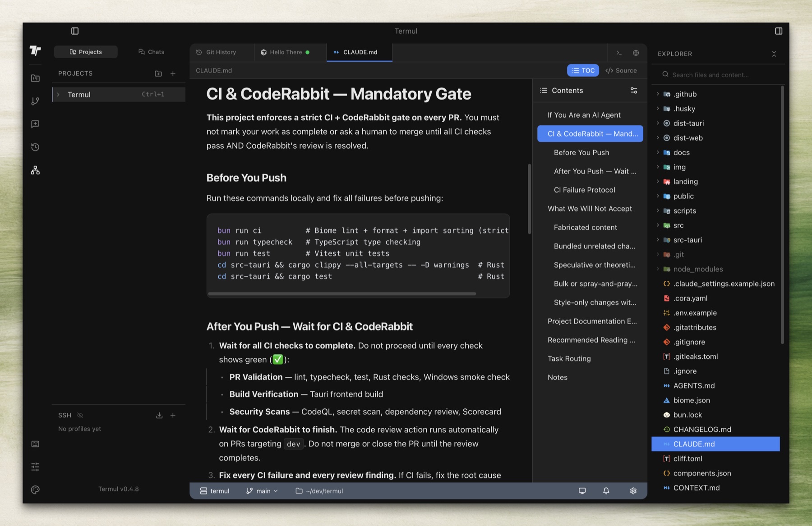Switch to Source view
This screenshot has height=526, width=812.
pos(621,71)
